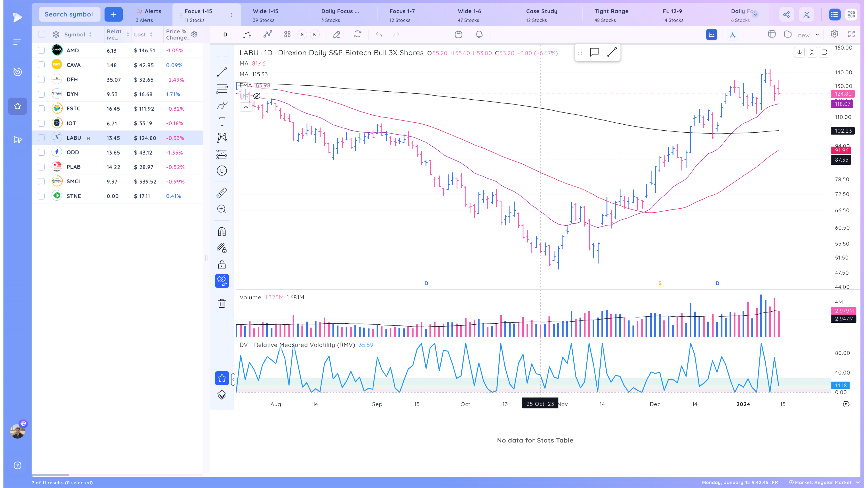Click the X social icon
Image resolution: width=868 pixels, height=488 pixels.
point(806,14)
